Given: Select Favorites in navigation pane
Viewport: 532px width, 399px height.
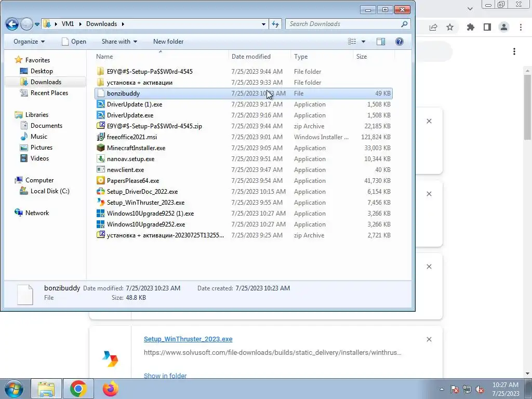Looking at the screenshot, I should (37, 60).
